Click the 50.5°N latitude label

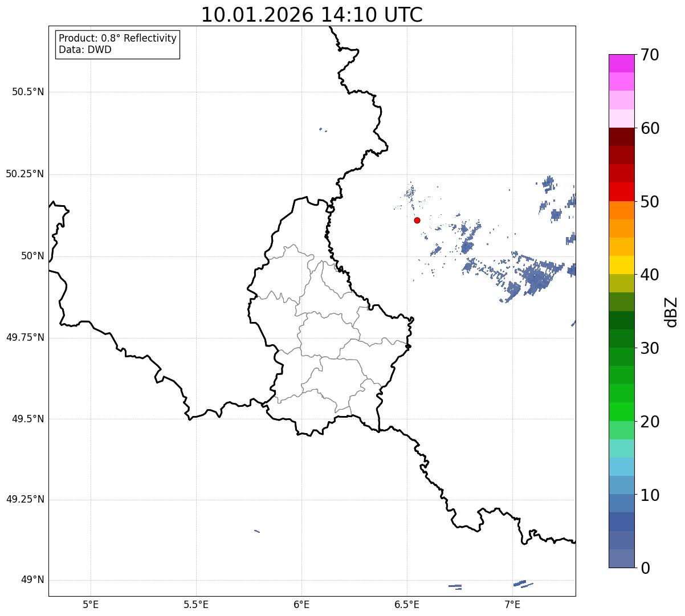pos(28,92)
